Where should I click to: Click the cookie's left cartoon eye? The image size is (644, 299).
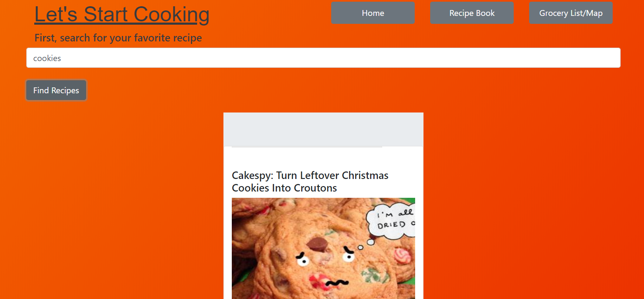[303, 261]
